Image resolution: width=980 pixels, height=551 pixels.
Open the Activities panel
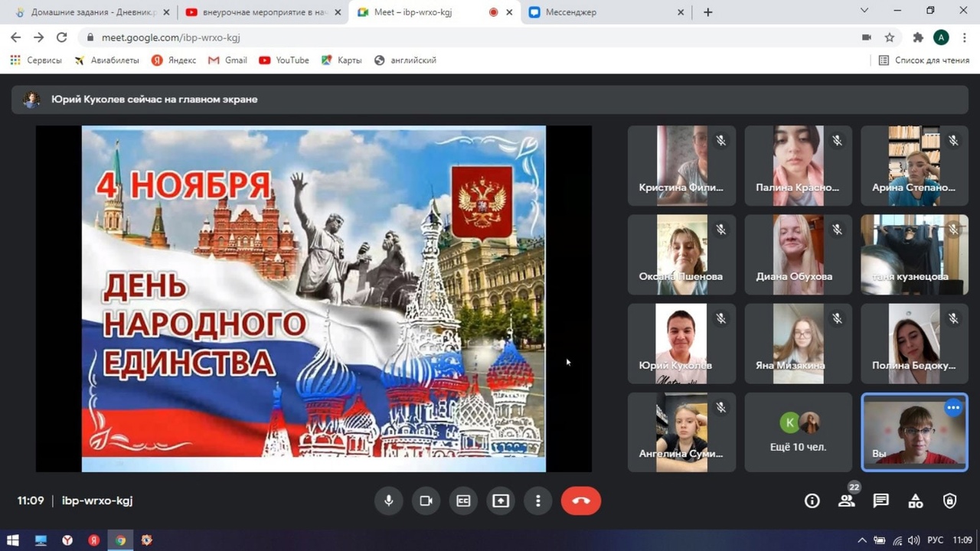pyautogui.click(x=915, y=500)
